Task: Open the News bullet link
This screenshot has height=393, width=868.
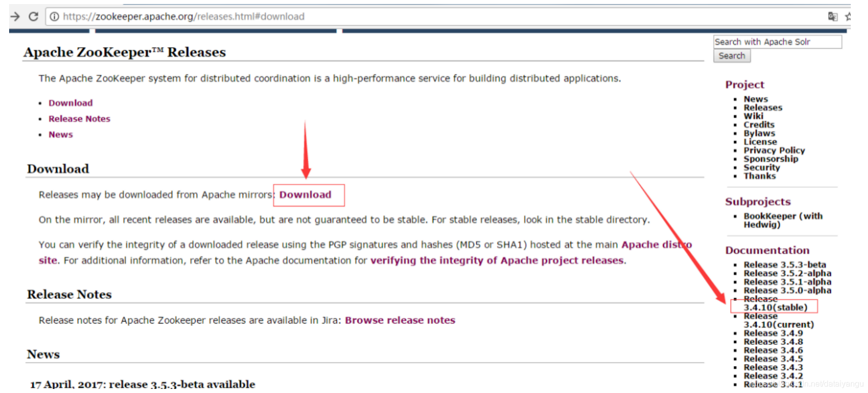Action: pyautogui.click(x=60, y=135)
